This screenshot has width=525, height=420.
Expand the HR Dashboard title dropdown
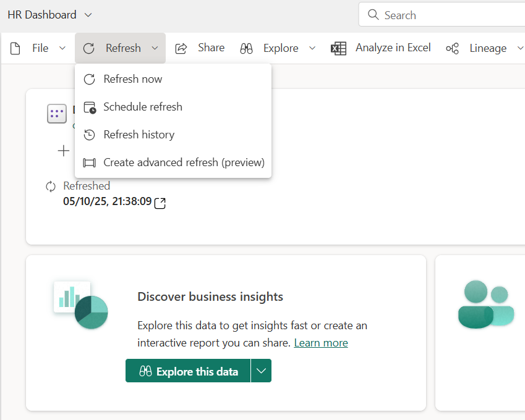[88, 15]
